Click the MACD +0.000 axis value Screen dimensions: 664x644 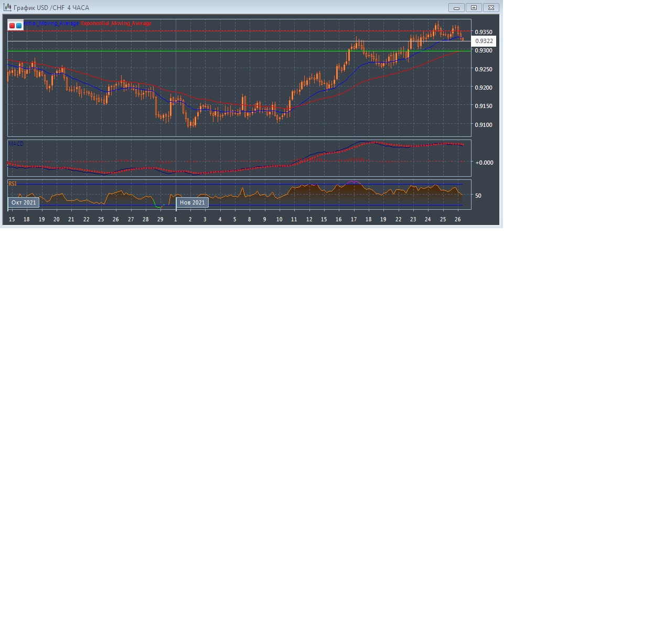tap(484, 163)
